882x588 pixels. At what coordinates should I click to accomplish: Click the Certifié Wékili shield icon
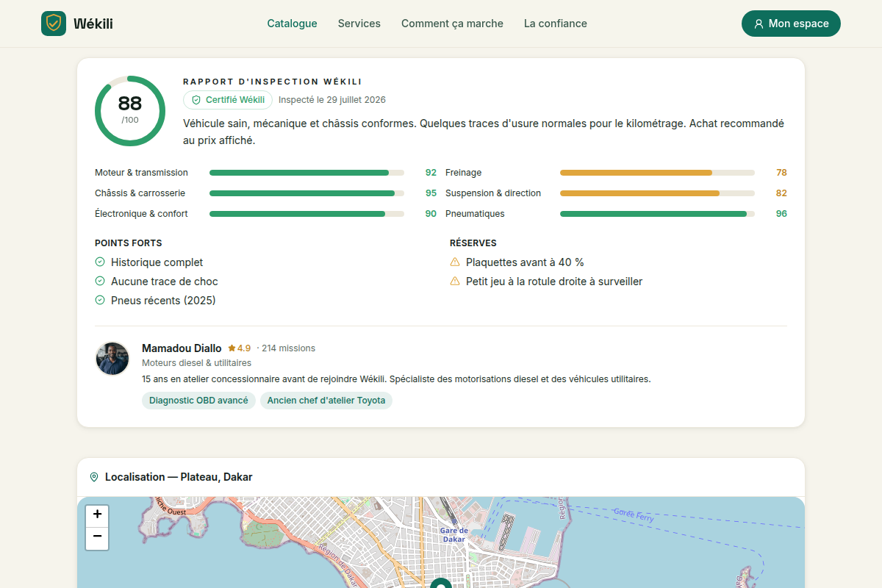click(x=196, y=100)
